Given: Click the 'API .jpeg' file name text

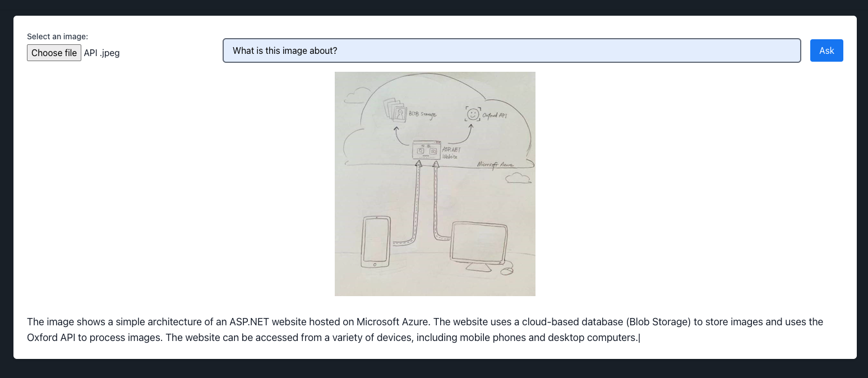Looking at the screenshot, I should pyautogui.click(x=101, y=53).
